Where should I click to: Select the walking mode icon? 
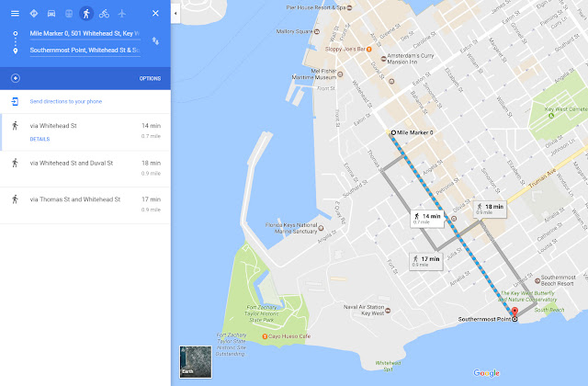click(86, 14)
